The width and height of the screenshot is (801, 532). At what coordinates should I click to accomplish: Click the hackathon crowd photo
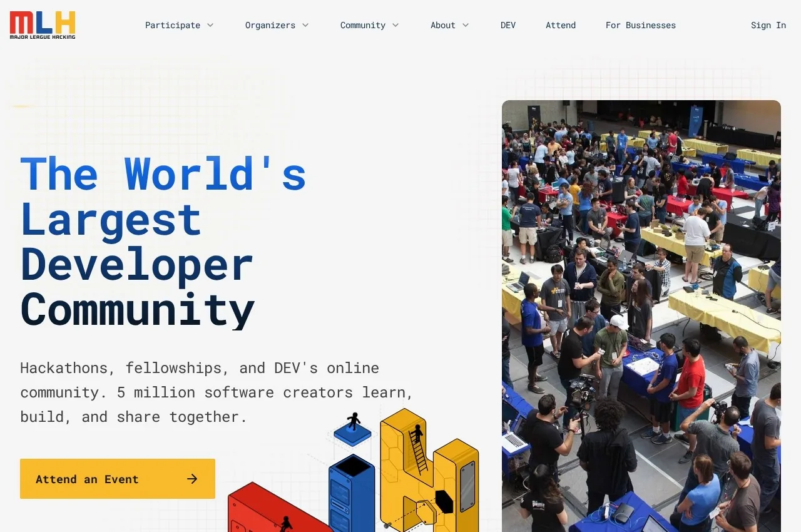click(x=641, y=316)
